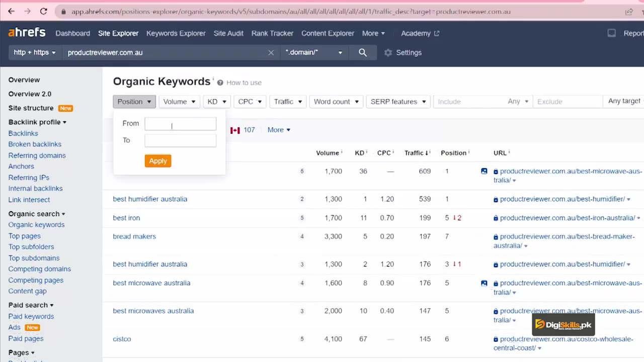644x362 pixels.
Task: Open Settings next to the gear icon
Action: coord(409,52)
